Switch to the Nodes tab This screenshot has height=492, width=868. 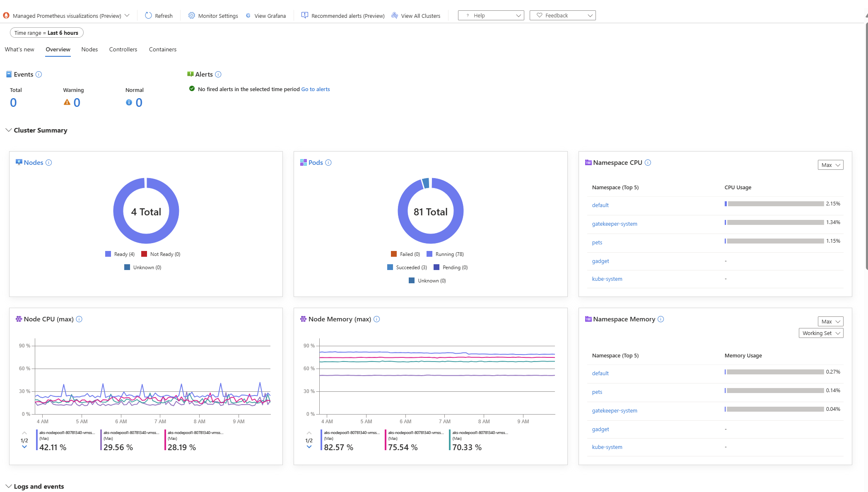pos(89,49)
